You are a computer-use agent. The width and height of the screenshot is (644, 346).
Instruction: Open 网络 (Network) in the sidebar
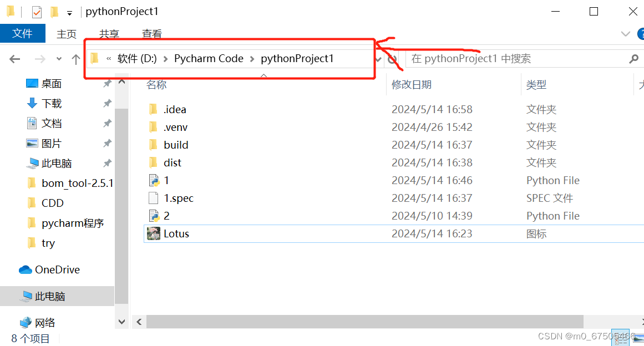pos(45,322)
